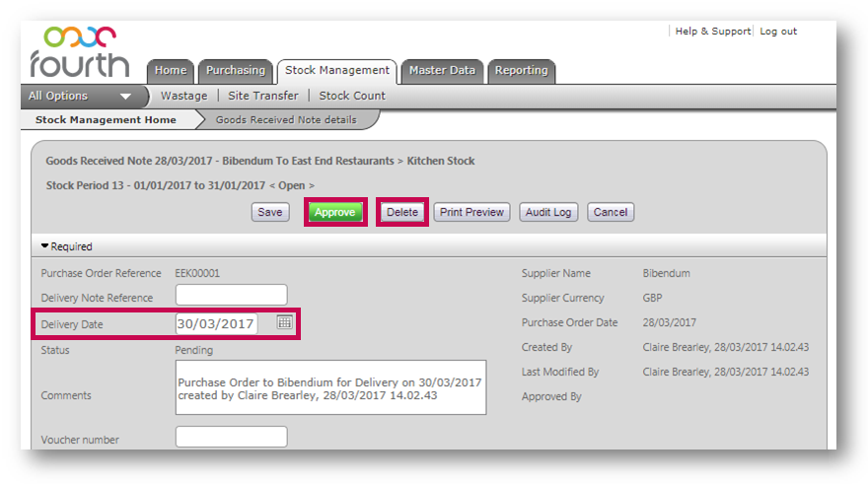Click the Cancel button
This screenshot has height=484, width=868.
(x=611, y=212)
